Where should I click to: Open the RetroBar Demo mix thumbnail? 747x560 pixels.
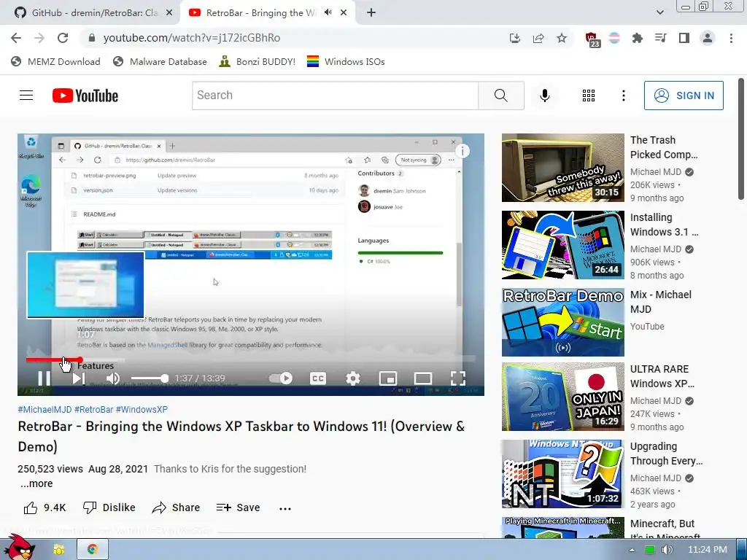pos(562,322)
